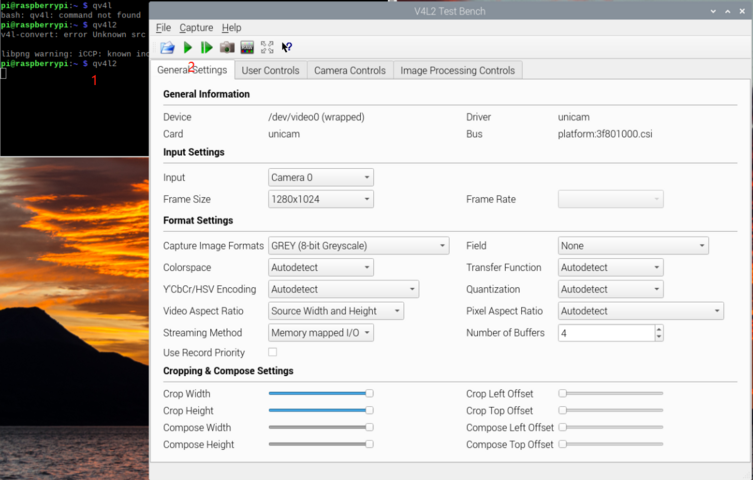Open the Capture menu
This screenshot has height=480, width=753.
[196, 28]
